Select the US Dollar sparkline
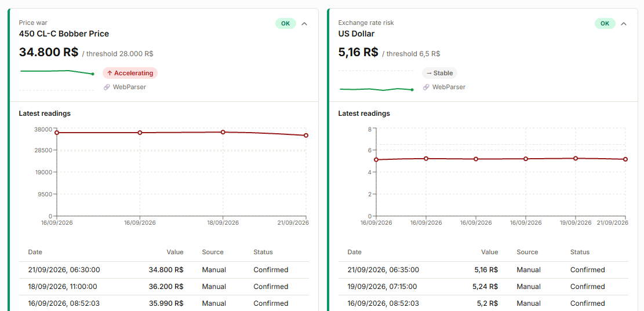The image size is (644, 311). point(376,80)
